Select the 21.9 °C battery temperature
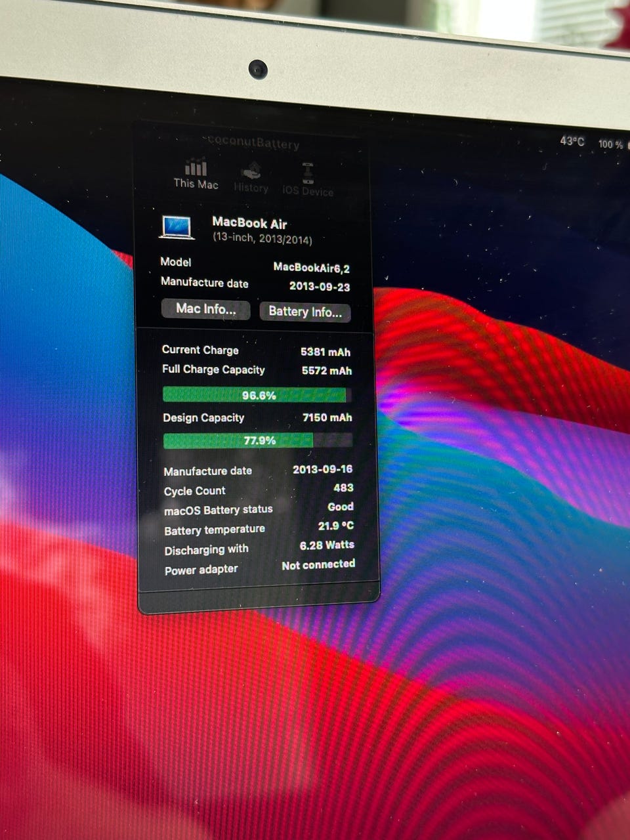The width and height of the screenshot is (630, 840). pyautogui.click(x=336, y=526)
